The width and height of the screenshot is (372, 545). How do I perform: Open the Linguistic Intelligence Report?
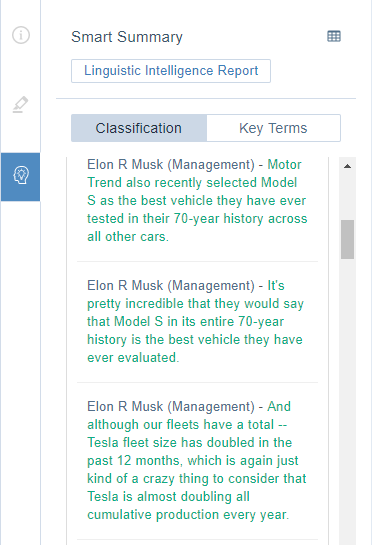click(x=171, y=71)
